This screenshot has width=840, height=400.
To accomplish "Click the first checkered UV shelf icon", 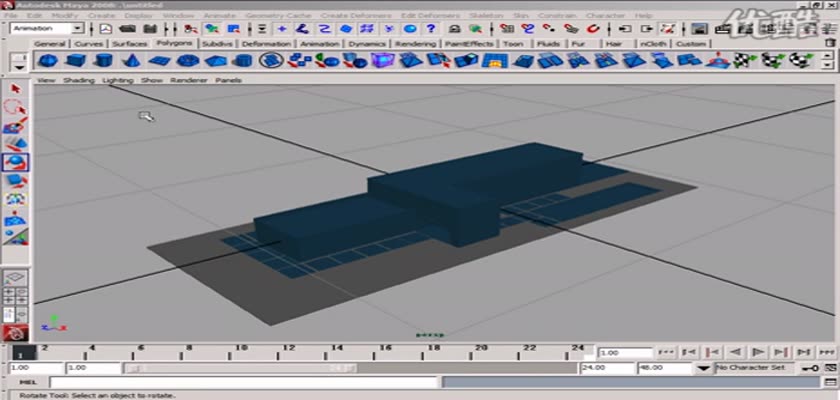I will [x=745, y=61].
